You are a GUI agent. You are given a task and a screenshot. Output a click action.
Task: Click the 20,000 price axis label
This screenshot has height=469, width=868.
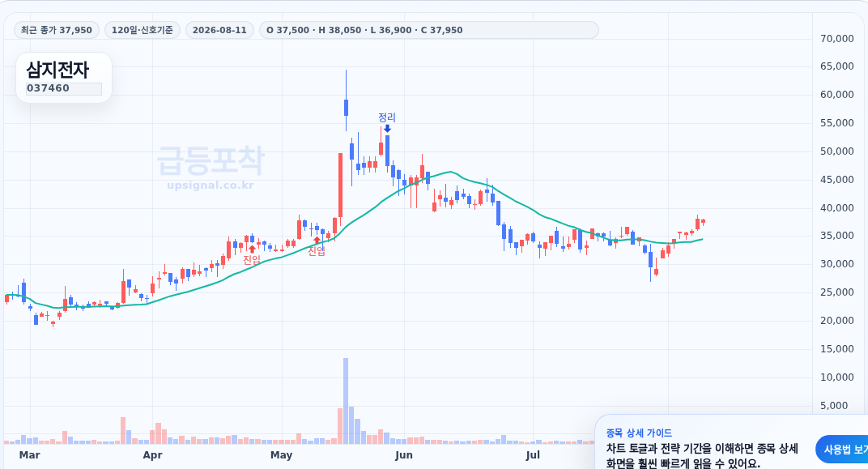pos(836,320)
